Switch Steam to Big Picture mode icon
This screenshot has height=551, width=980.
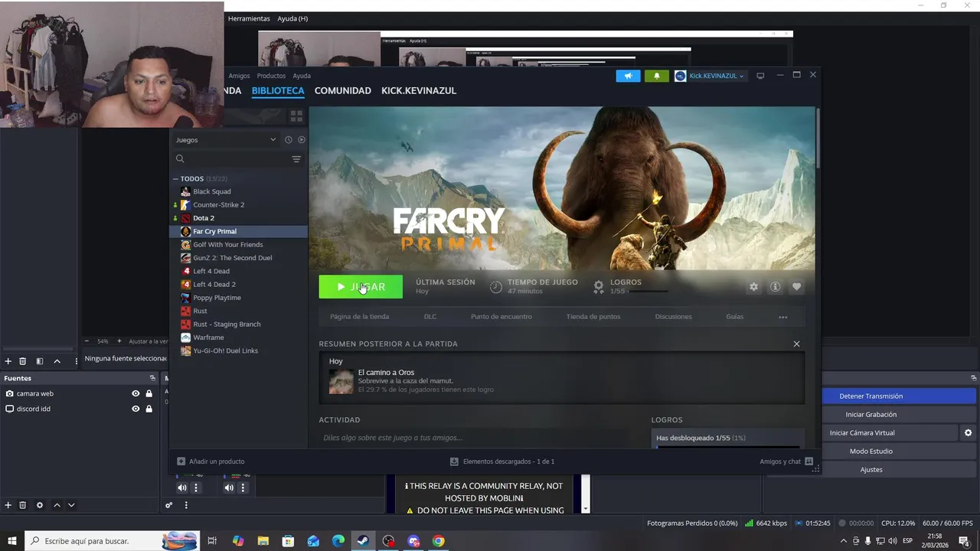760,76
